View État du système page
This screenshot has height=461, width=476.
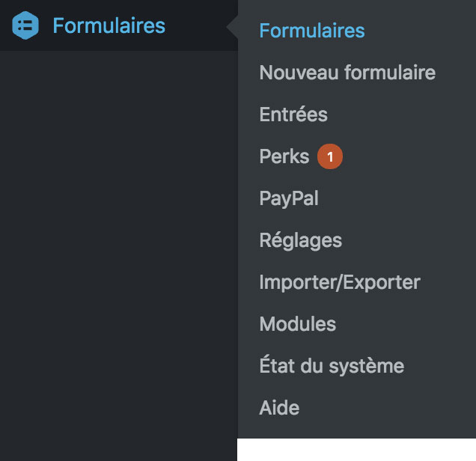coord(331,366)
